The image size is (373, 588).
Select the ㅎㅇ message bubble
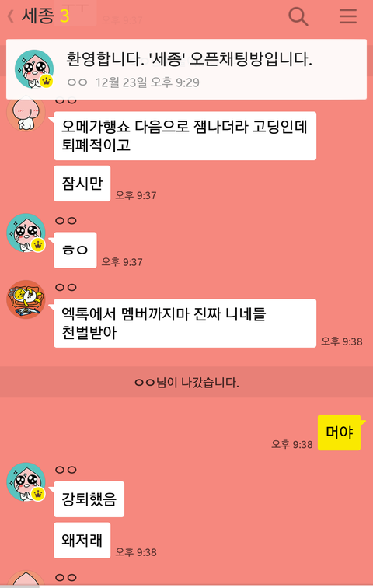click(x=75, y=250)
